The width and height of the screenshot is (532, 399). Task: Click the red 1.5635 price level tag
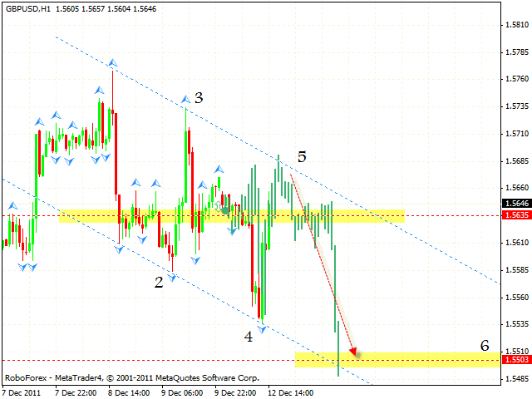pyautogui.click(x=515, y=214)
